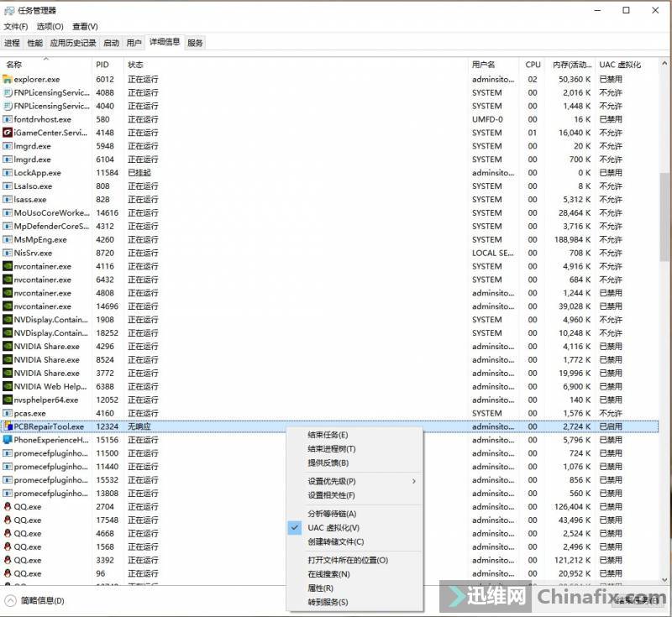Click the explorer.exe folder icon

(8, 79)
